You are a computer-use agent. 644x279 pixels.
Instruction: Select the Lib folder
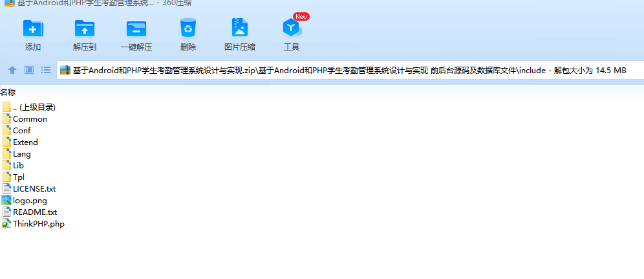(13, 166)
